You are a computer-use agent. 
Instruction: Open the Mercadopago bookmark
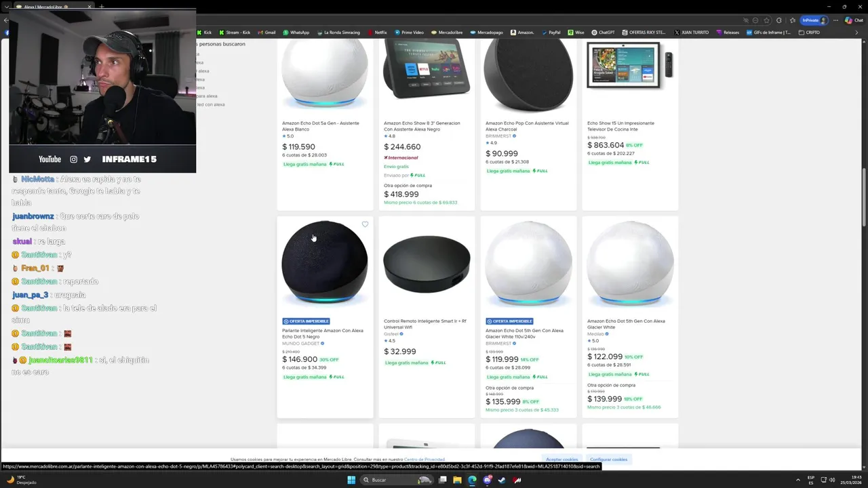pos(486,33)
